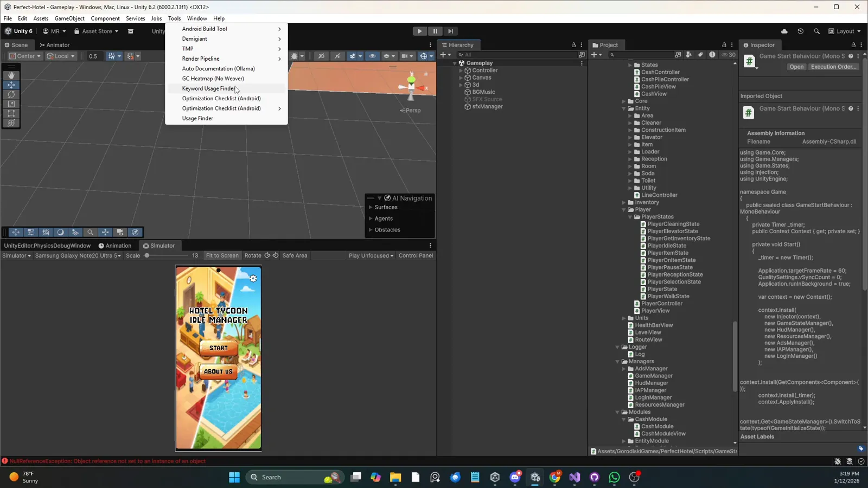Expand the Surfaces section in AI Navigation
Screen dimensions: 868x488
click(371, 207)
